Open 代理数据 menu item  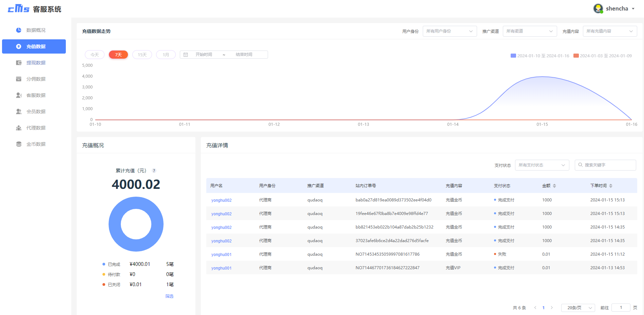(x=34, y=128)
